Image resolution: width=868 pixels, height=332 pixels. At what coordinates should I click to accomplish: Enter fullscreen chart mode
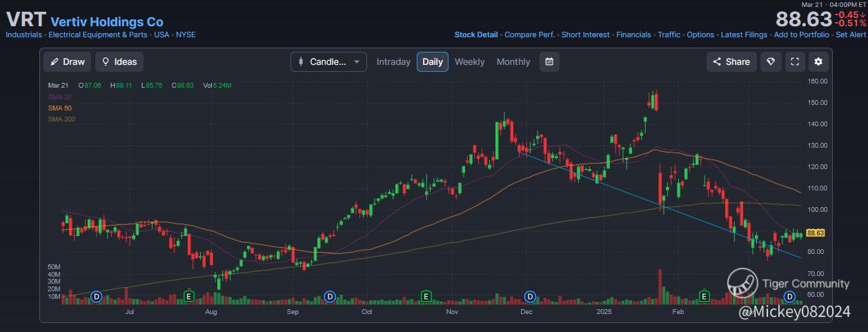pyautogui.click(x=794, y=61)
